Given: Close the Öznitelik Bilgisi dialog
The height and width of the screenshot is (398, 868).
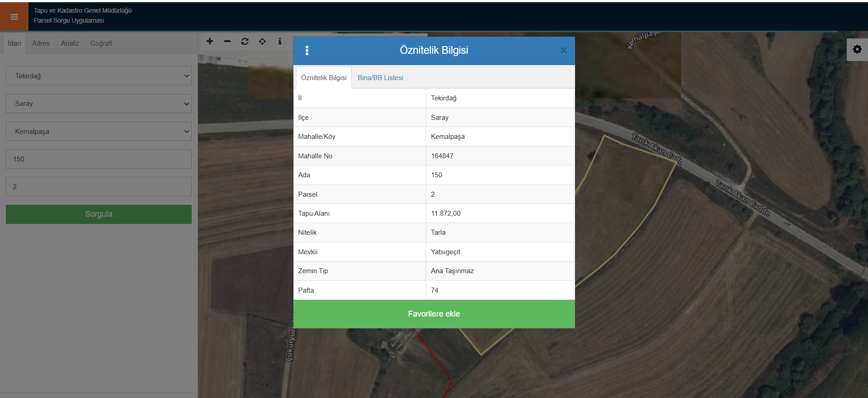Looking at the screenshot, I should click(x=563, y=51).
